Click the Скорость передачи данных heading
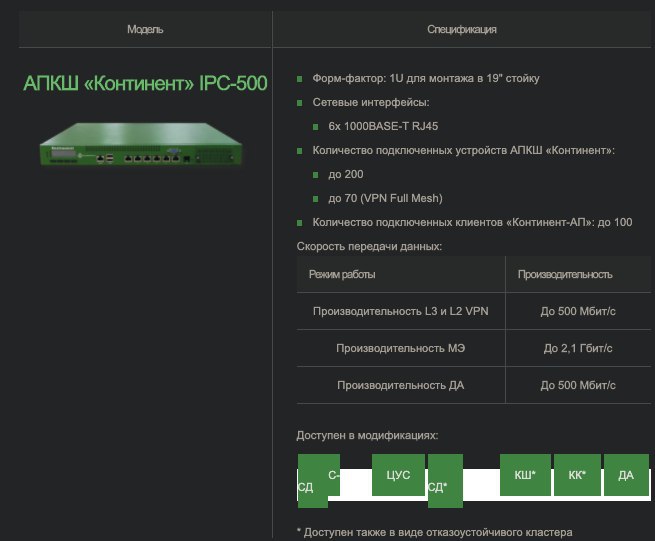This screenshot has height=541, width=655. (369, 246)
